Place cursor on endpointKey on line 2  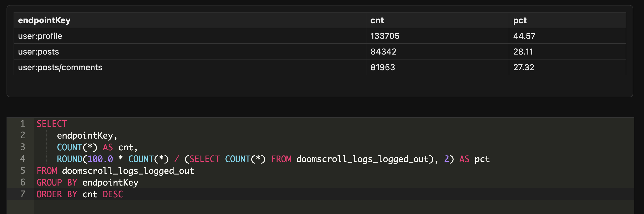pyautogui.click(x=85, y=135)
